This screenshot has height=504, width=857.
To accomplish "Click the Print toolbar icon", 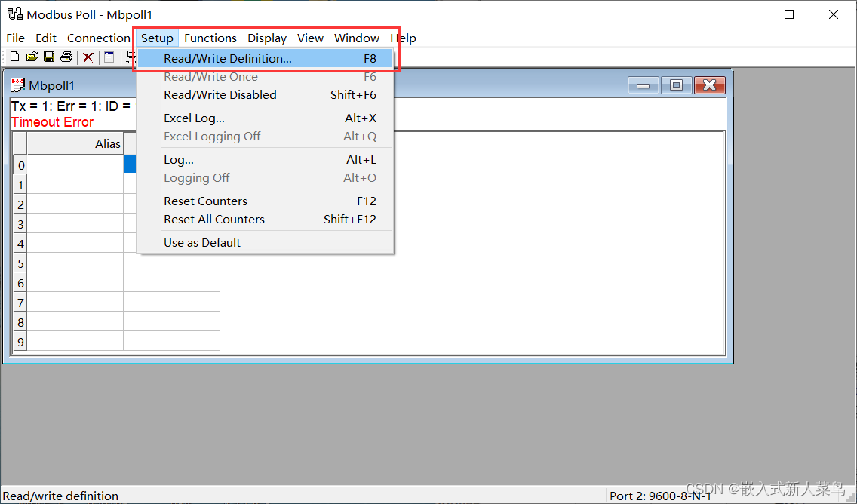I will pos(66,57).
